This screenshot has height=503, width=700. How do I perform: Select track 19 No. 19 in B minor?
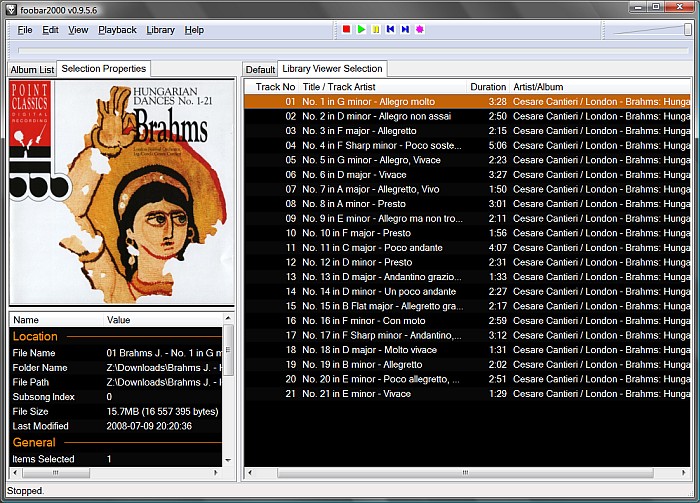pos(467,365)
